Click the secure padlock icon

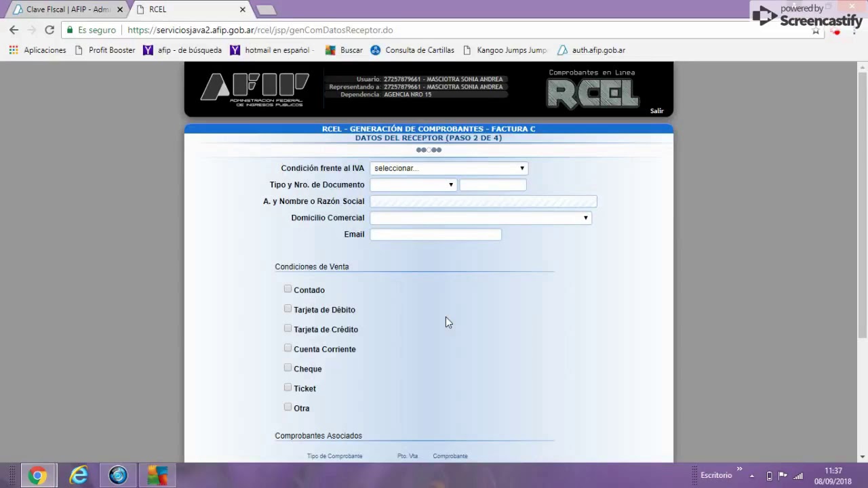(x=69, y=30)
